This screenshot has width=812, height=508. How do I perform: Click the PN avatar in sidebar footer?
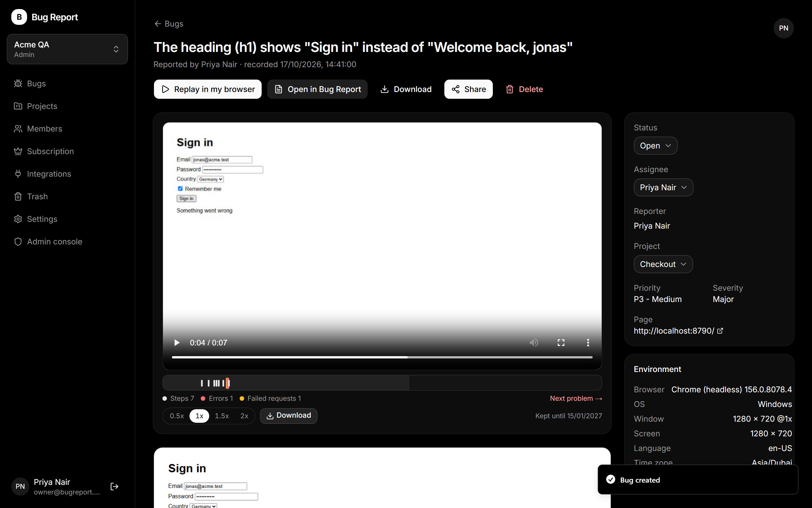pos(20,487)
